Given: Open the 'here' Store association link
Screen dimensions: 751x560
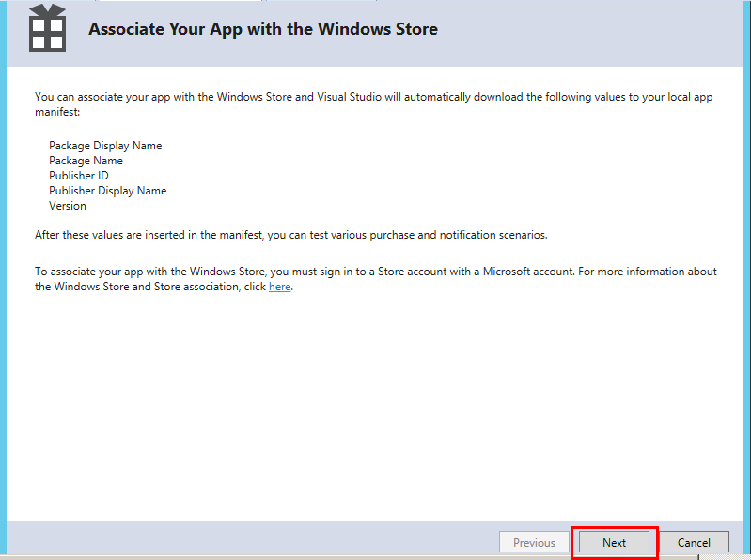Looking at the screenshot, I should tap(280, 287).
